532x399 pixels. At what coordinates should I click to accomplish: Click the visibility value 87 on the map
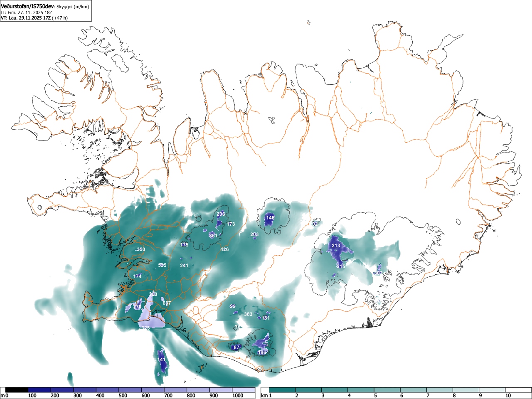click(x=236, y=347)
